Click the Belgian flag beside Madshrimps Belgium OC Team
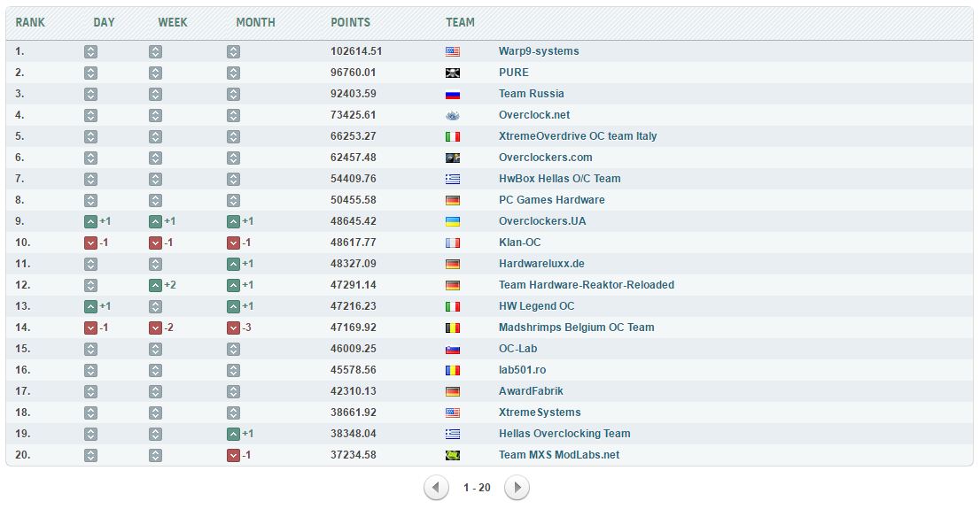980x509 pixels. click(453, 328)
